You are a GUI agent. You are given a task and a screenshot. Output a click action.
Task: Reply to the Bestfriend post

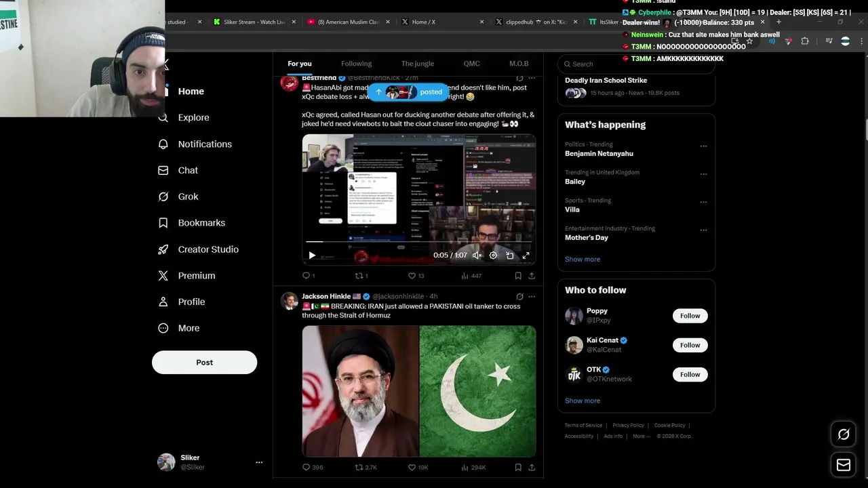309,276
